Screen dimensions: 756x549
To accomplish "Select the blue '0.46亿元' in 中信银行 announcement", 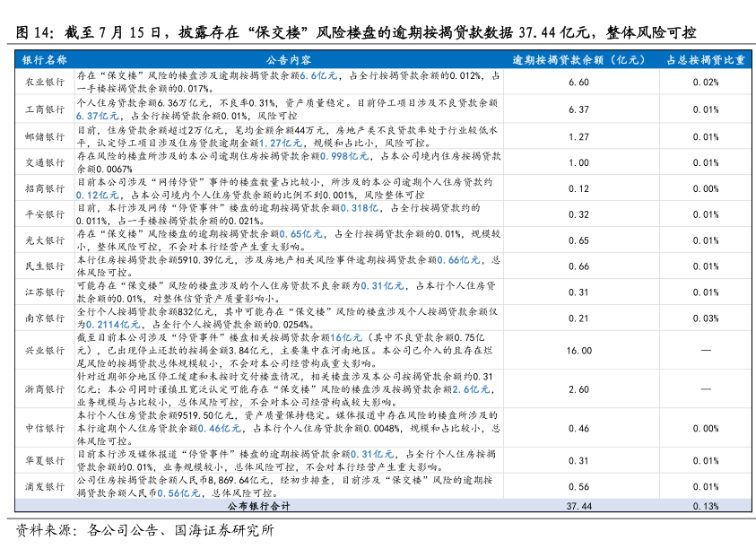I will click(x=220, y=429).
